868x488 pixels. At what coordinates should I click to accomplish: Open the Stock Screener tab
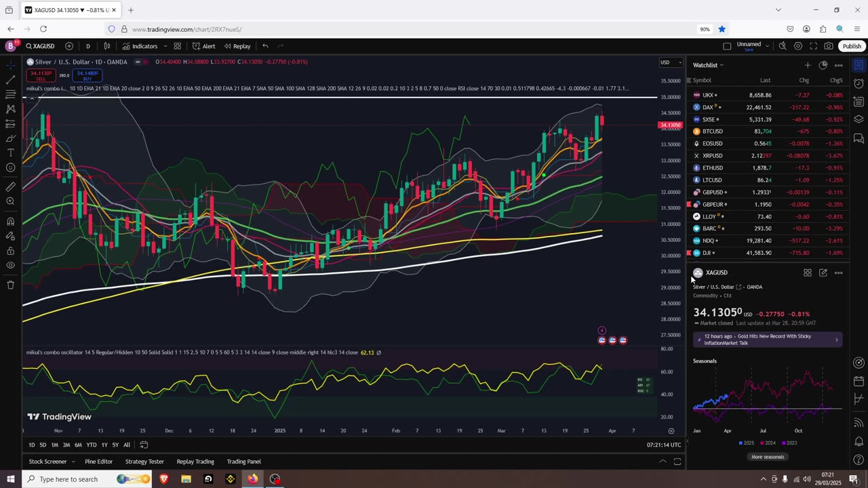tap(47, 462)
